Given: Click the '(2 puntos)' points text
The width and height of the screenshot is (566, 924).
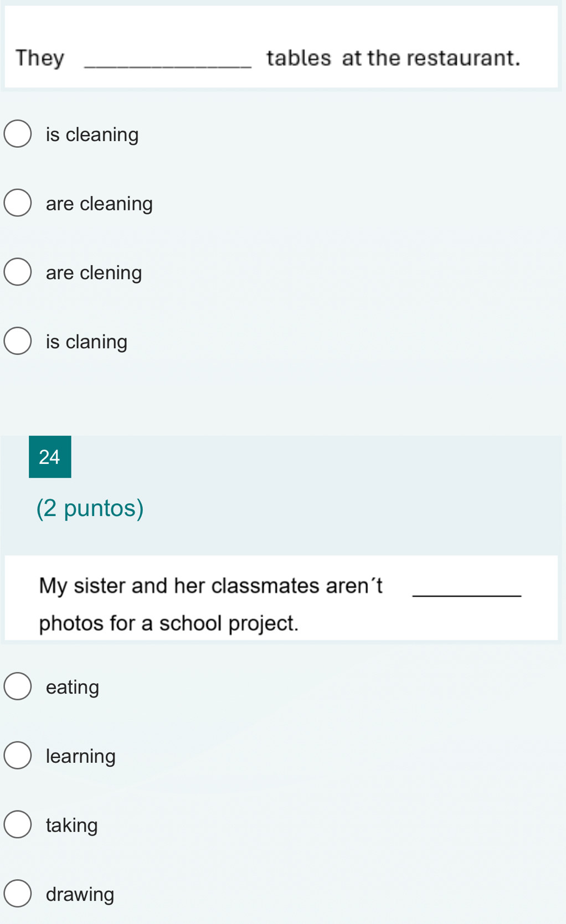Looking at the screenshot, I should (90, 508).
